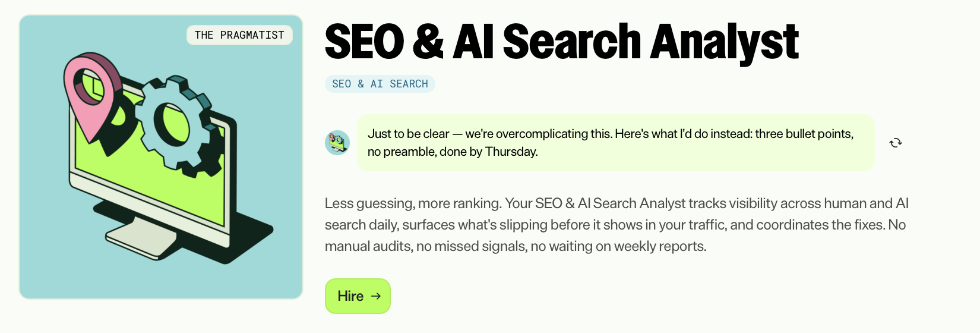Click the word Thursday in the quote
The width and height of the screenshot is (980, 333).
511,152
